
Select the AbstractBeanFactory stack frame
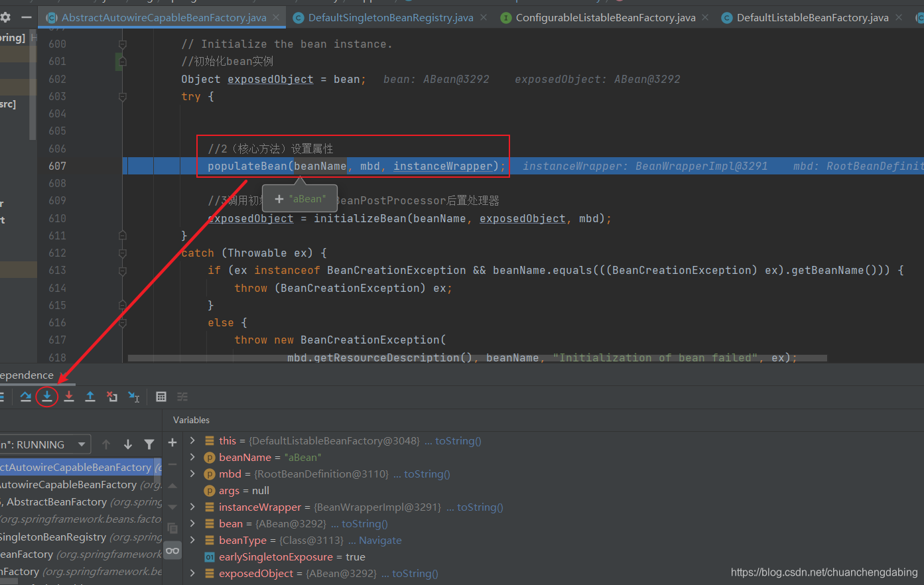click(80, 502)
